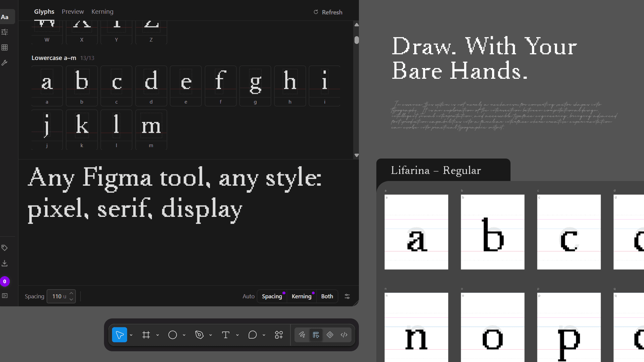
Task: Select auto Kerning option
Action: click(x=302, y=296)
